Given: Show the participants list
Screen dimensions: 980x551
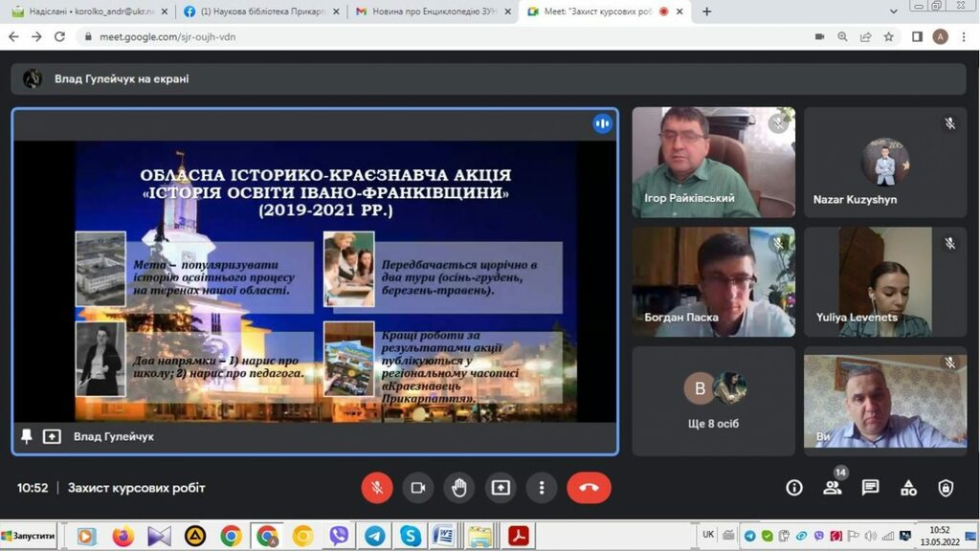Looking at the screenshot, I should point(832,488).
